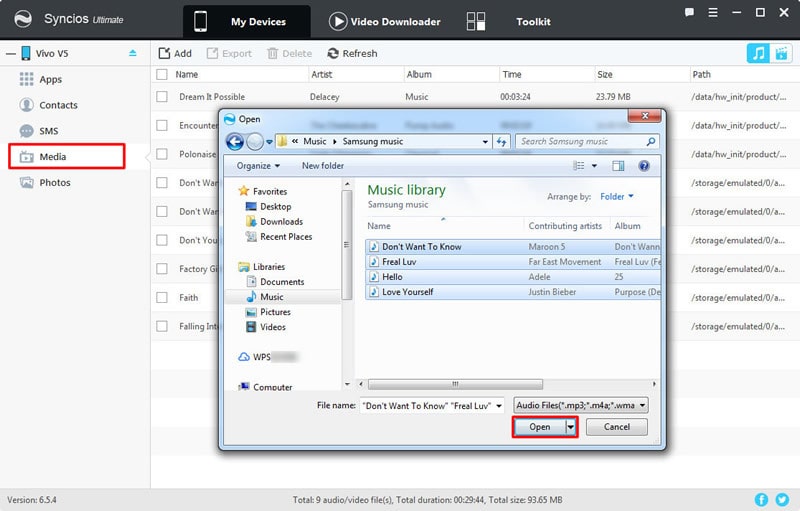Select the Hello file by Adele

tap(513, 277)
